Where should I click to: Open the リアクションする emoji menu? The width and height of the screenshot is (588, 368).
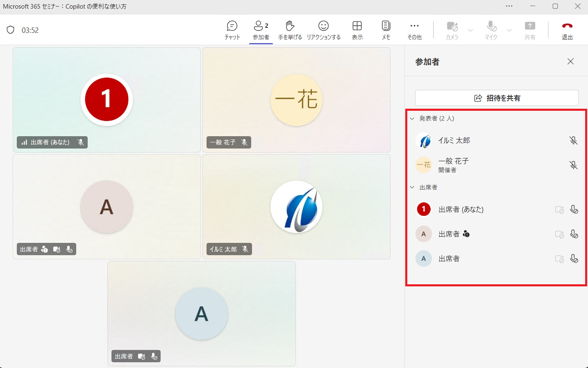point(323,30)
